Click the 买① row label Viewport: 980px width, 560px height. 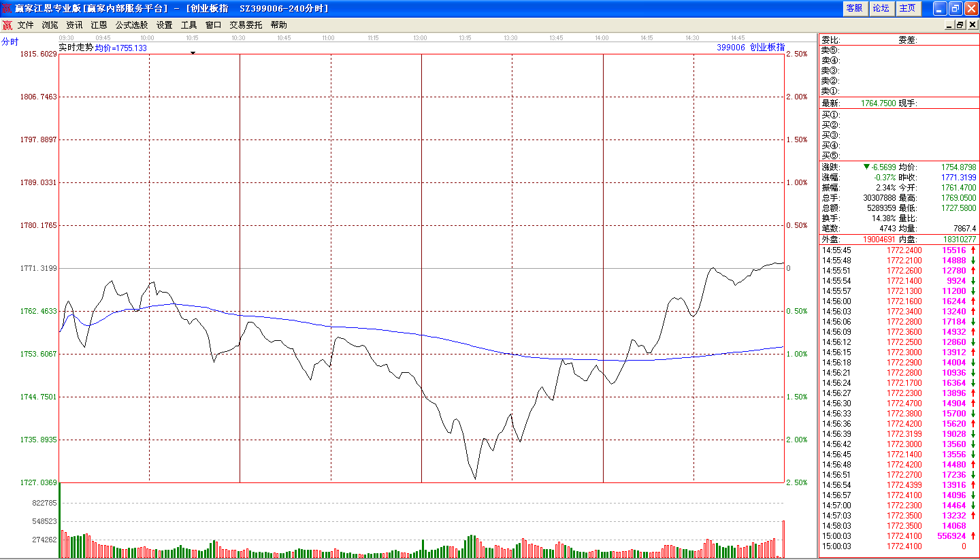coord(830,115)
